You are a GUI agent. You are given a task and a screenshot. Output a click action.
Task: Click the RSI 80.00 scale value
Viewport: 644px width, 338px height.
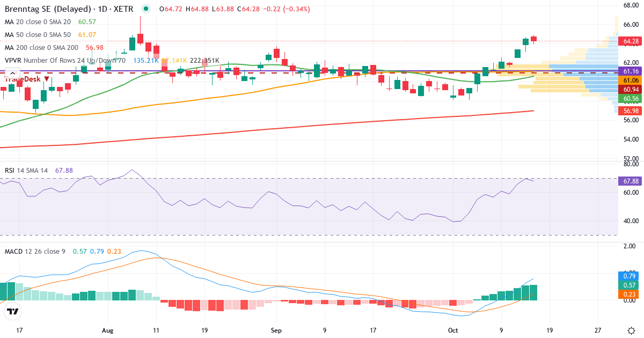(x=630, y=165)
